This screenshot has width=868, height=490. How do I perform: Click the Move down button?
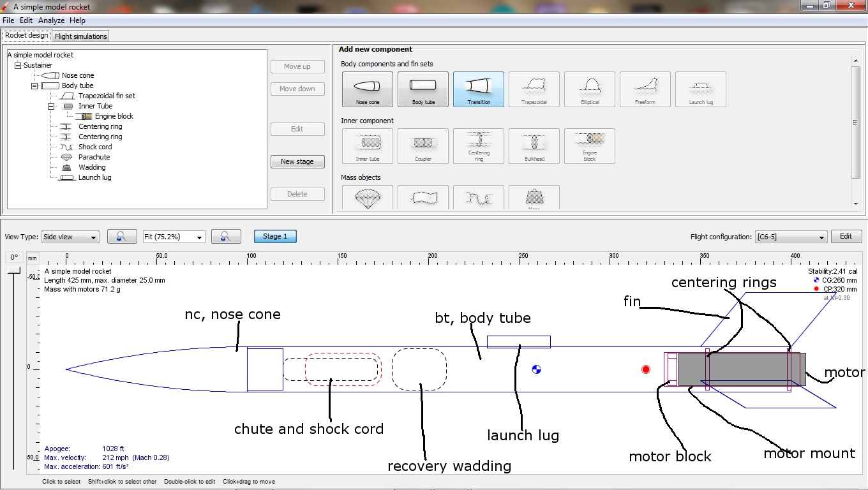(297, 89)
